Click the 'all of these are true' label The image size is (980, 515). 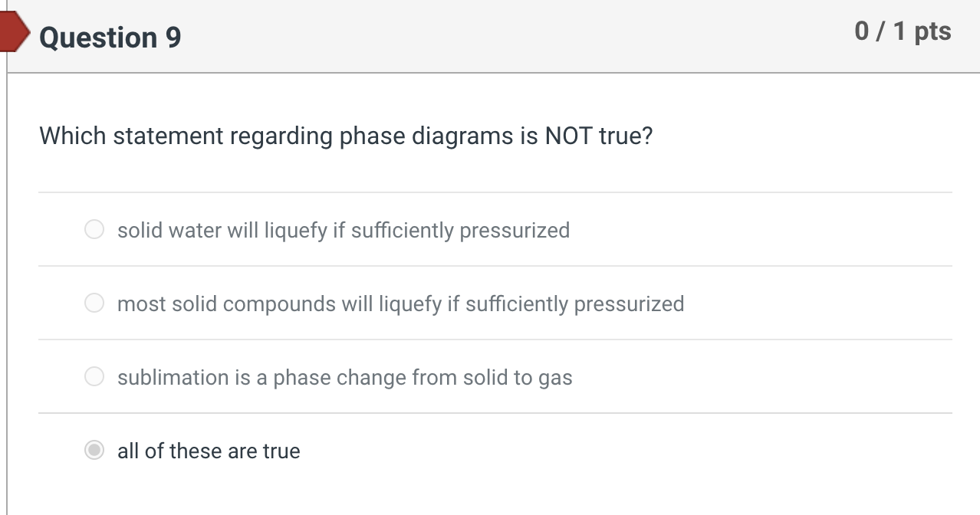click(208, 451)
